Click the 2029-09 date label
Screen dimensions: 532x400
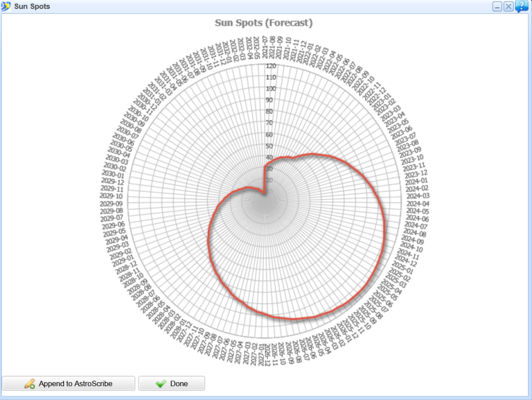tap(111, 204)
